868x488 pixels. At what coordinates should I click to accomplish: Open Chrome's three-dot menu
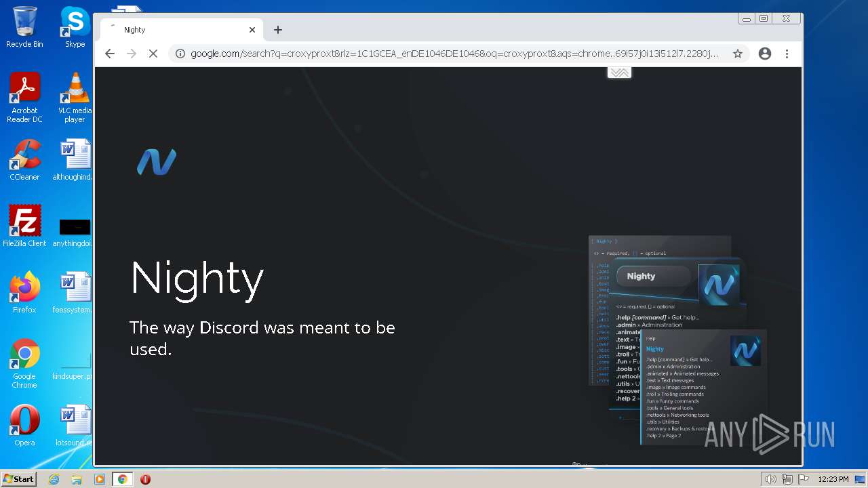pyautogui.click(x=787, y=54)
